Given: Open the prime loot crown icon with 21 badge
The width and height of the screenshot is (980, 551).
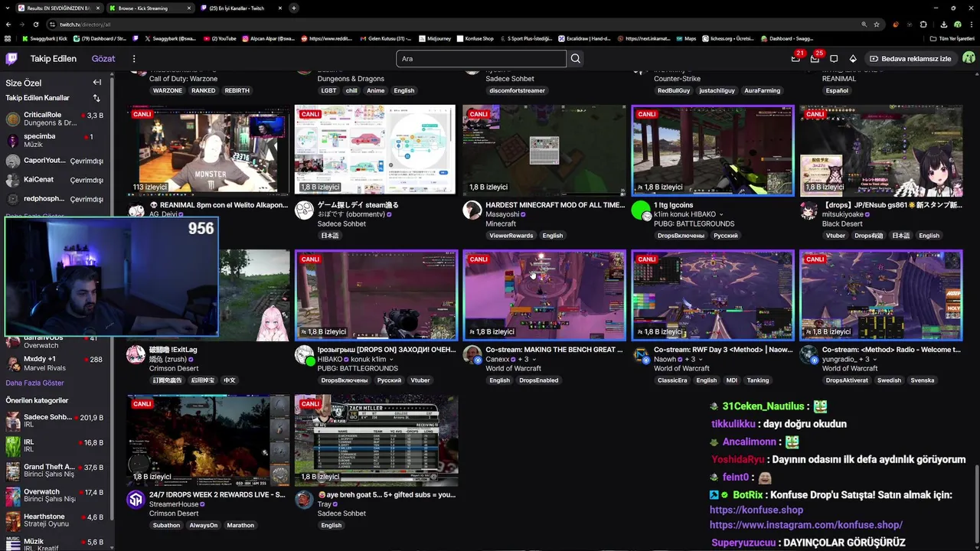Looking at the screenshot, I should [x=795, y=58].
